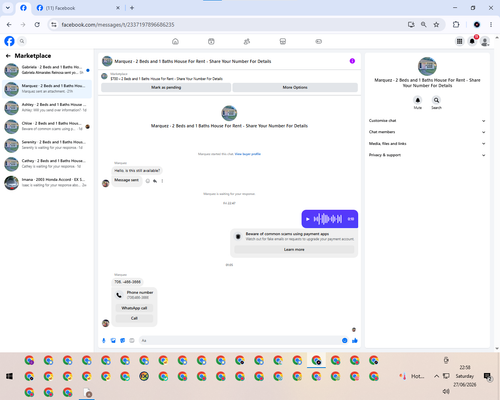The height and width of the screenshot is (400, 500).
Task: Open the Imana Honda Accord conversation
Action: tap(47, 182)
